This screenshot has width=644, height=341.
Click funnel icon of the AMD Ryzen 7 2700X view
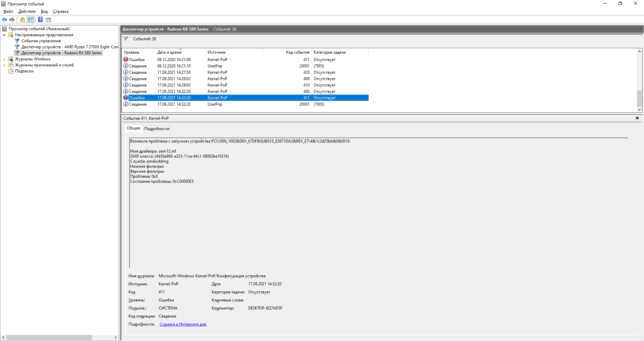(x=17, y=47)
